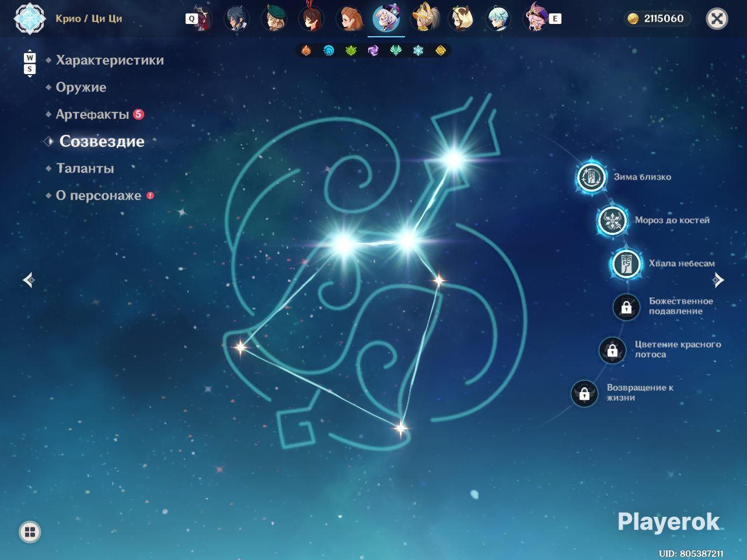Filter characters by Pyro element
The height and width of the screenshot is (560, 747).
(x=306, y=51)
